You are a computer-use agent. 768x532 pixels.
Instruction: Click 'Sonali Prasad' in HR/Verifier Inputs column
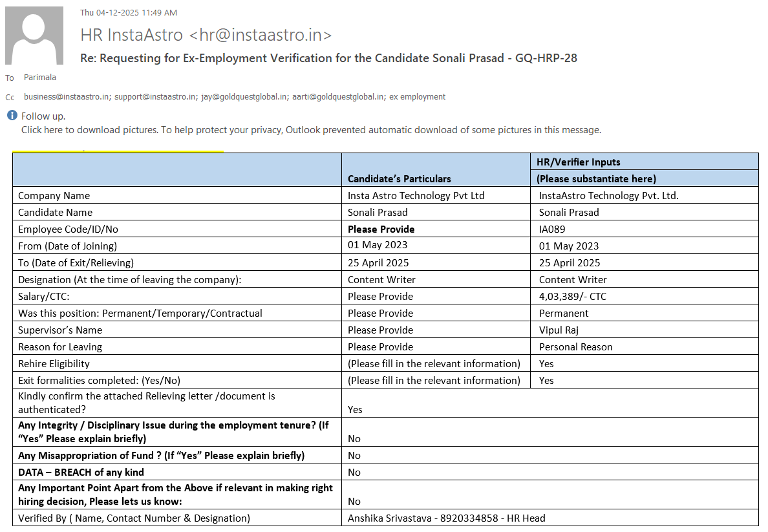pyautogui.click(x=569, y=212)
